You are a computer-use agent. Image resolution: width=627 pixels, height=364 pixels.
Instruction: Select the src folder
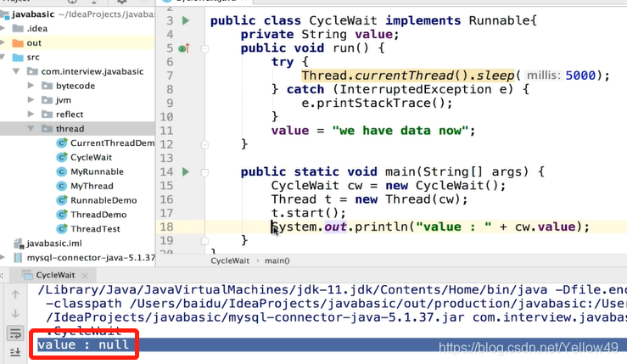coord(33,57)
